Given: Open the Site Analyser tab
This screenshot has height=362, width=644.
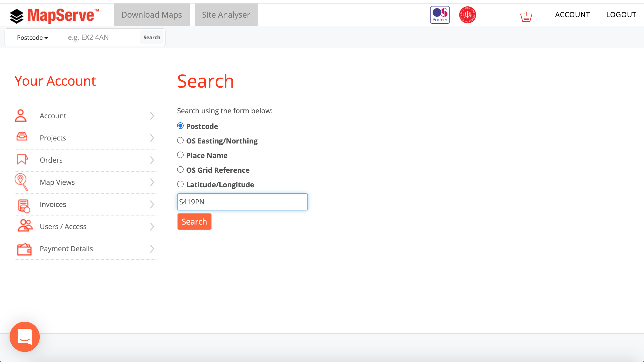Looking at the screenshot, I should tap(226, 15).
